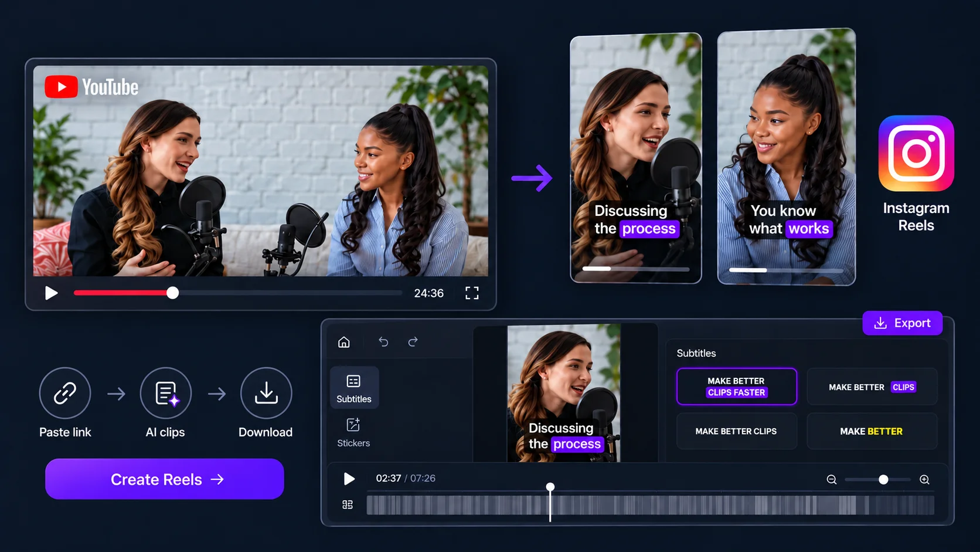This screenshot has height=552, width=980.
Task: Click the red YouTube progress bar handle
Action: click(x=172, y=293)
